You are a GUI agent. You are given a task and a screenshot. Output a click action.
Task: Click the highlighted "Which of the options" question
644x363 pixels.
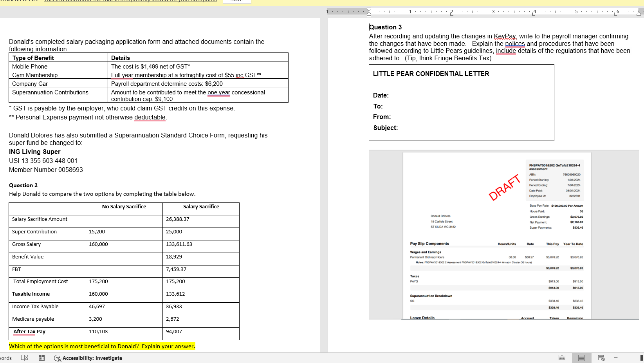click(102, 346)
